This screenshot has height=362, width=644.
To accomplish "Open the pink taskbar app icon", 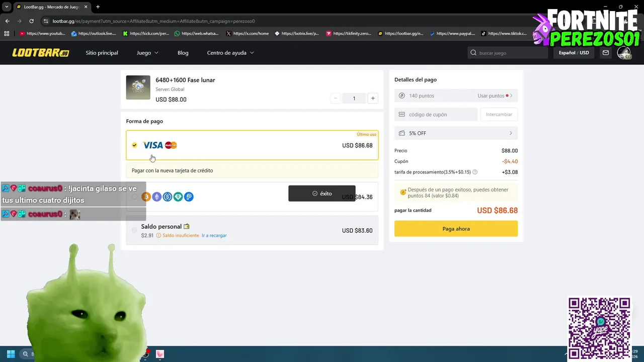I will tap(160, 354).
